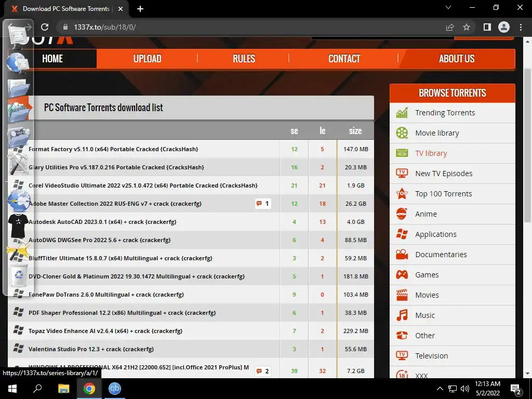Open the Chrome profile avatar
Viewport: 532px width, 399px height.
point(504,27)
